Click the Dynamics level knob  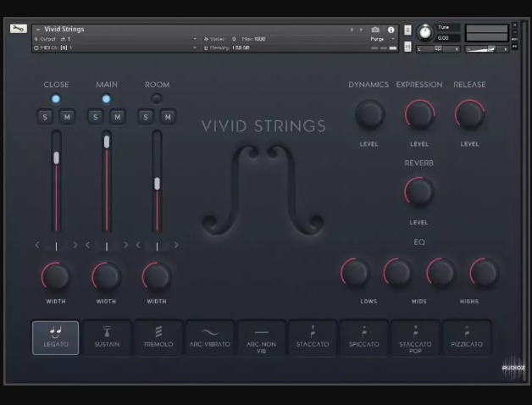point(369,114)
